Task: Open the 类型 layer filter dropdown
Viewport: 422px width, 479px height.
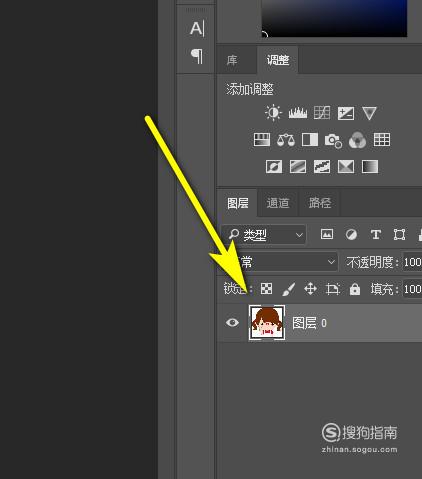Action: pyautogui.click(x=264, y=235)
